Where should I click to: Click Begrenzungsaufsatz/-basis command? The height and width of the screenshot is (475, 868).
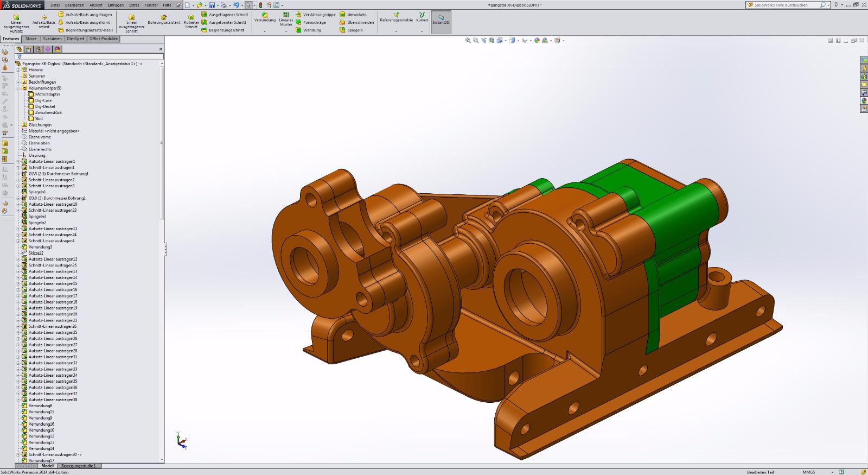(86, 30)
